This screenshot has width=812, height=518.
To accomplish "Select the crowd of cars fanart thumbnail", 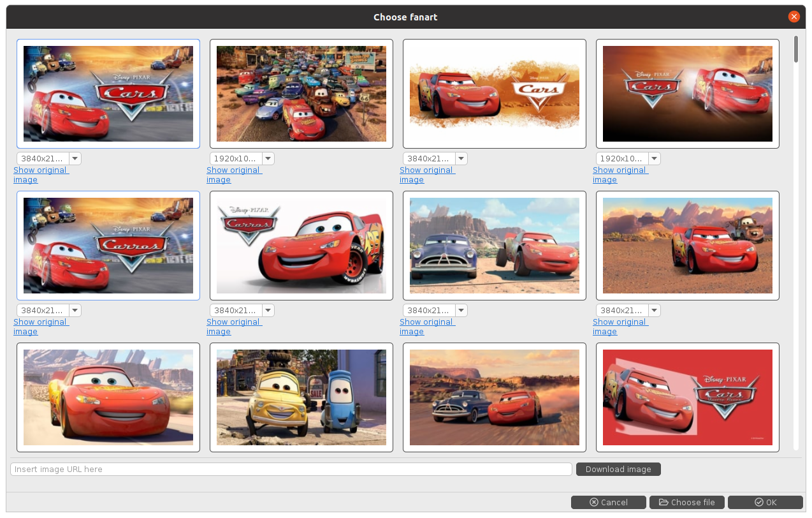I will point(301,94).
